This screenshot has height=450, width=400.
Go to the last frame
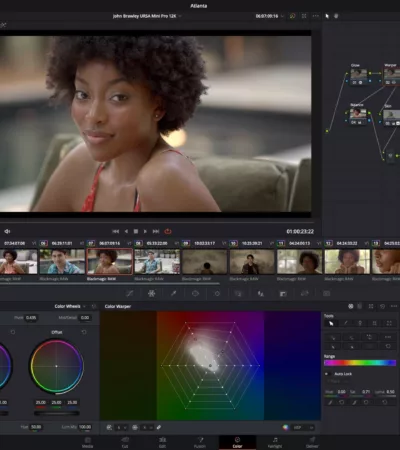click(156, 231)
